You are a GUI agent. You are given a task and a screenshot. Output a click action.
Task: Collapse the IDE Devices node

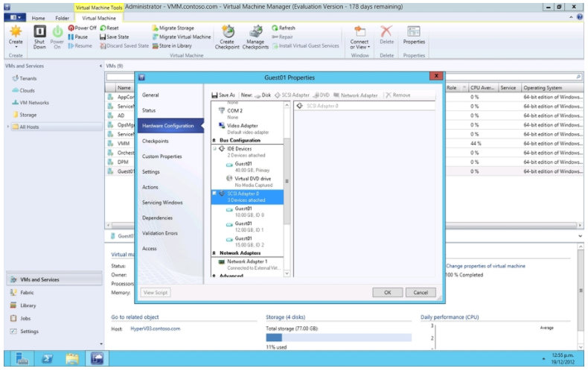tap(214, 149)
